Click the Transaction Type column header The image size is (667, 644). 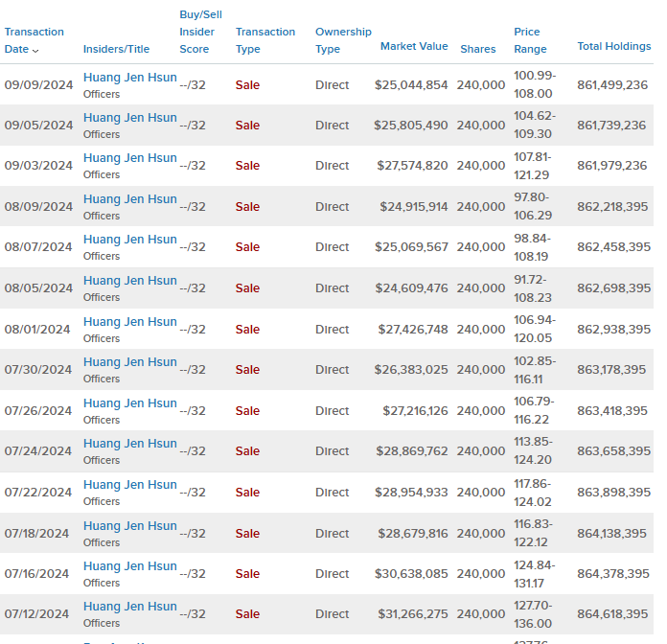click(265, 40)
